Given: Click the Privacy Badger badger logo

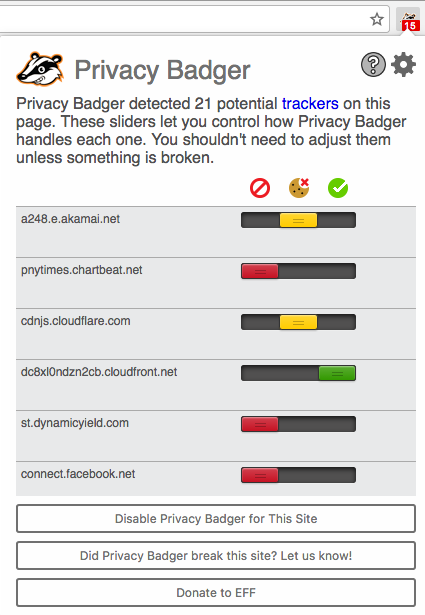Looking at the screenshot, I should click(40, 69).
